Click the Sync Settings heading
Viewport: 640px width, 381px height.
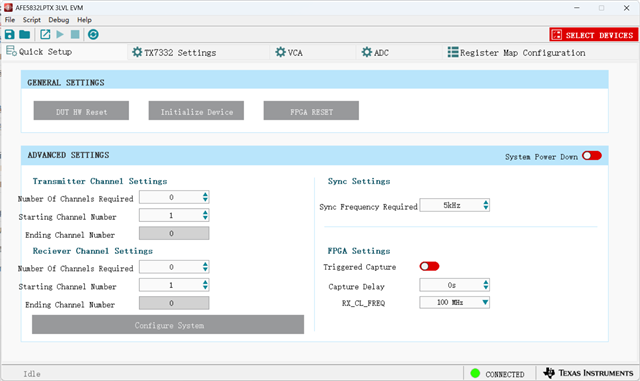tap(359, 181)
